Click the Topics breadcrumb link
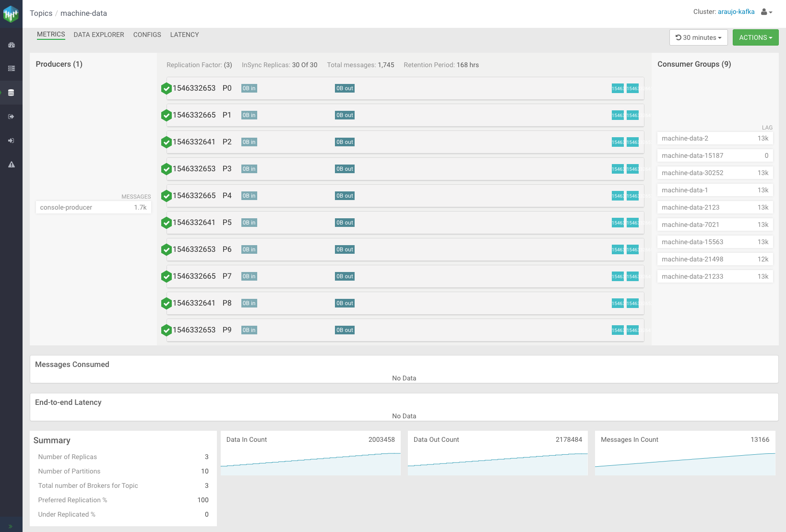The height and width of the screenshot is (532, 786). click(41, 13)
